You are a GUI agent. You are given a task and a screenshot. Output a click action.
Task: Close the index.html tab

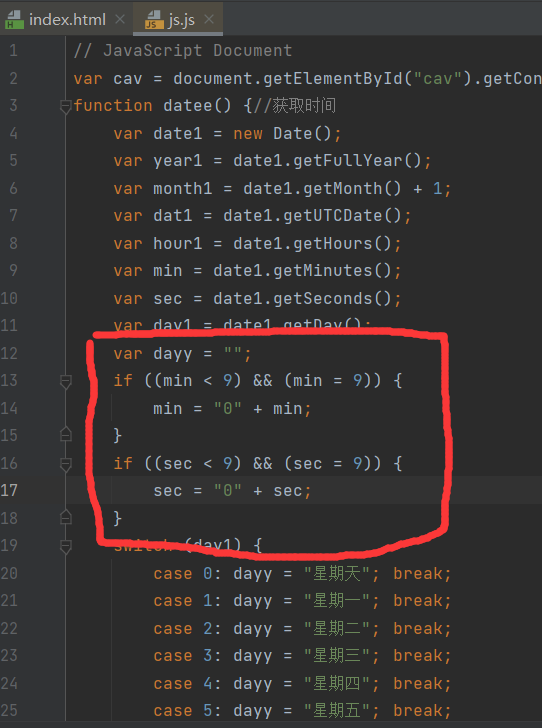pyautogui.click(x=120, y=19)
